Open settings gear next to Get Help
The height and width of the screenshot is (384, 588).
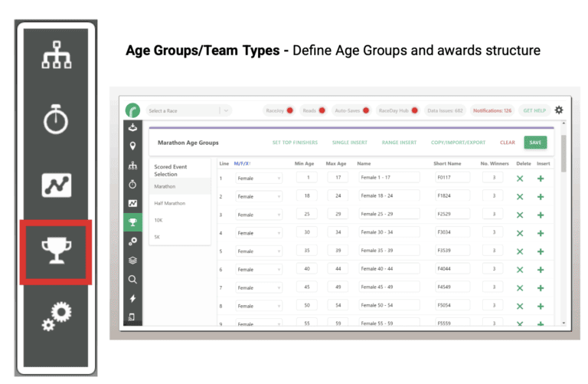tap(559, 110)
